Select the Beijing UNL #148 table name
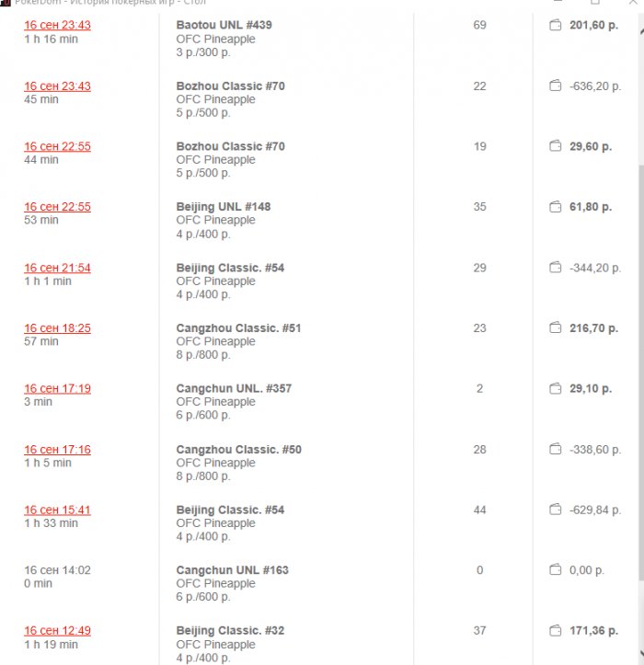The width and height of the screenshot is (644, 665). [x=224, y=207]
